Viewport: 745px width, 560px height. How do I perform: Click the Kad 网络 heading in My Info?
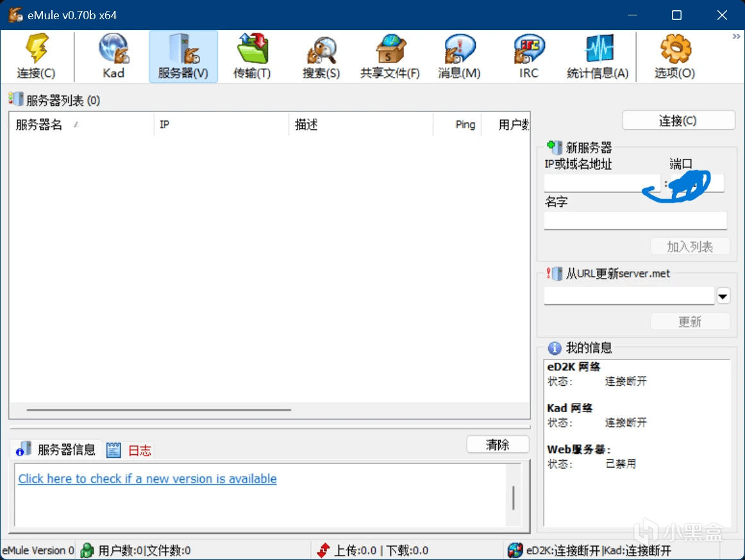[570, 408]
